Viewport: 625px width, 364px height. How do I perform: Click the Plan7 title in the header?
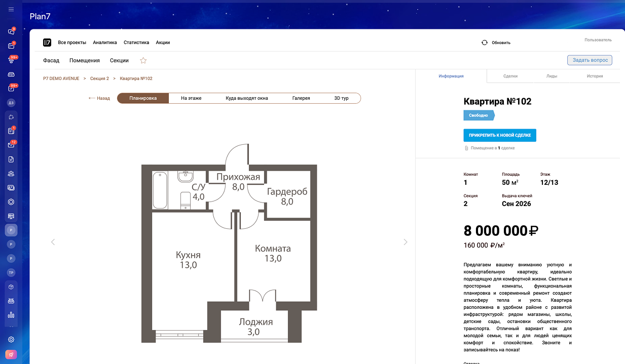(40, 16)
